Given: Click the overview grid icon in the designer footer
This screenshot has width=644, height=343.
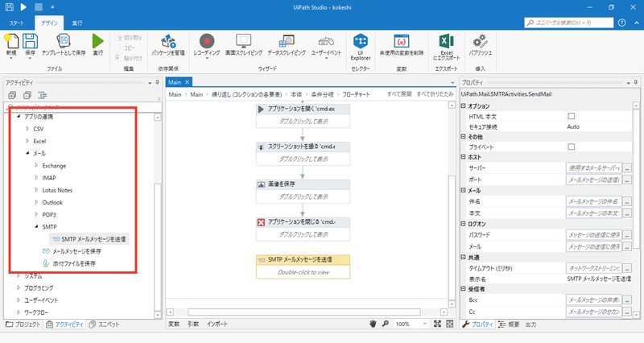Looking at the screenshot, I should (x=450, y=324).
